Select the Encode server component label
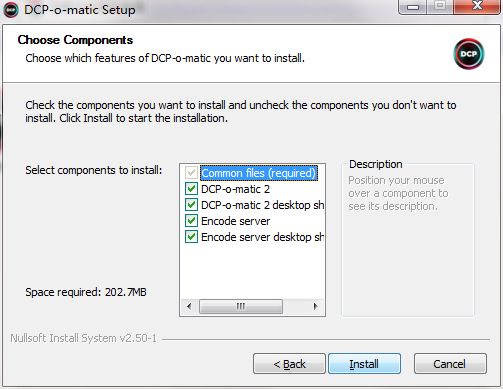The image size is (503, 389). pyautogui.click(x=235, y=221)
